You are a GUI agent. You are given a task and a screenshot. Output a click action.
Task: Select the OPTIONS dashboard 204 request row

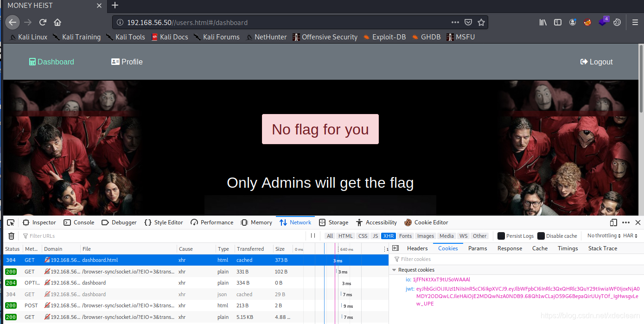click(x=196, y=283)
